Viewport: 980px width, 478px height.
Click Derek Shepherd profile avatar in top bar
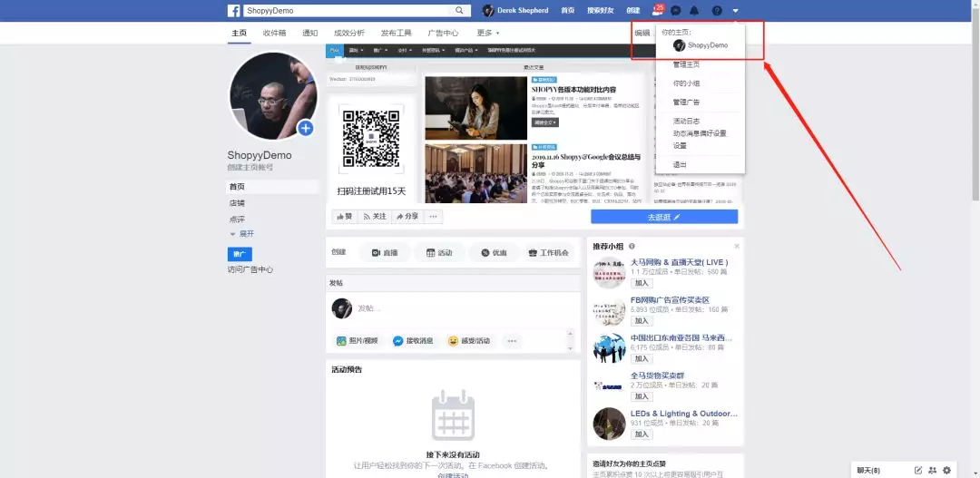tap(488, 11)
